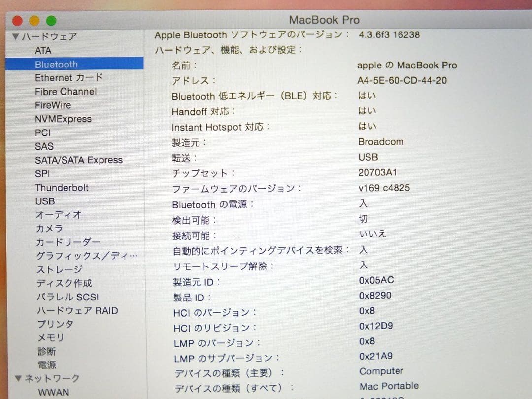
Task: Open Ethernet カード in sidebar
Action: (69, 78)
